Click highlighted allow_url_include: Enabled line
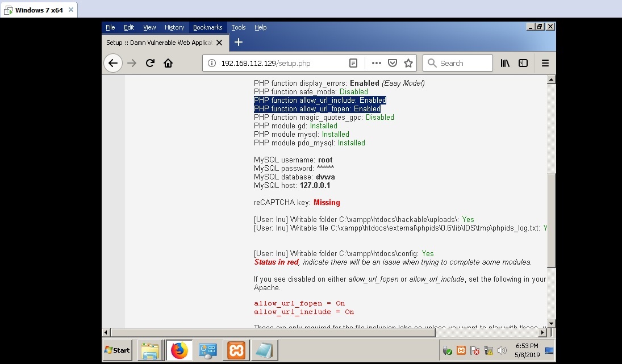The height and width of the screenshot is (364, 622). coord(320,101)
